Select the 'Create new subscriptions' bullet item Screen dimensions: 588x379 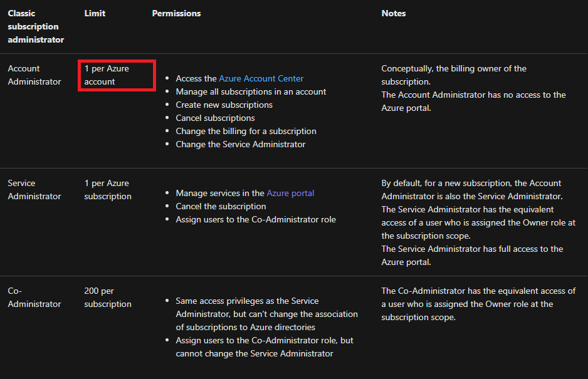tap(224, 105)
